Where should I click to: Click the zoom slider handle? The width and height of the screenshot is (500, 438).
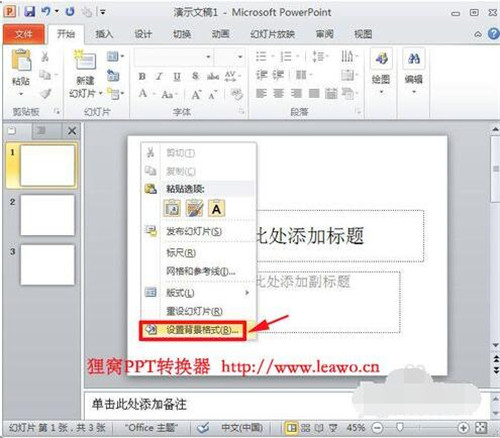pos(400,427)
